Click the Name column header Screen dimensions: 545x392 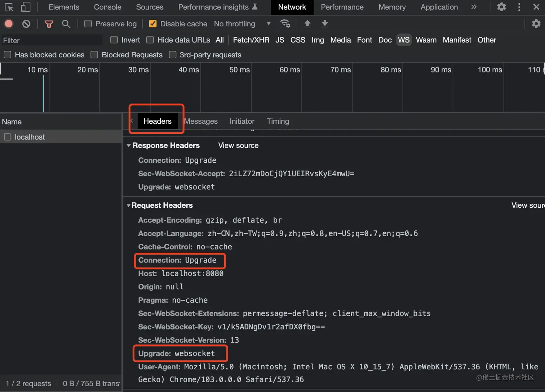pos(61,122)
